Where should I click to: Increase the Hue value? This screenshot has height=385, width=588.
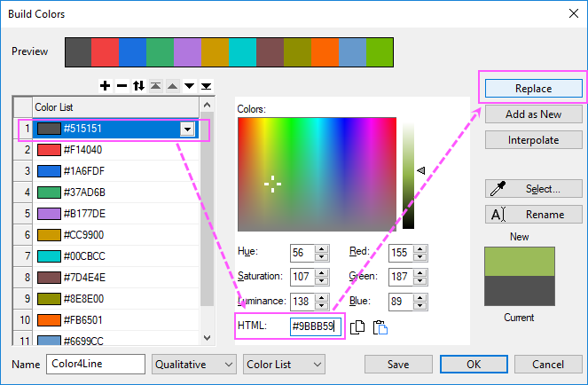[321, 248]
